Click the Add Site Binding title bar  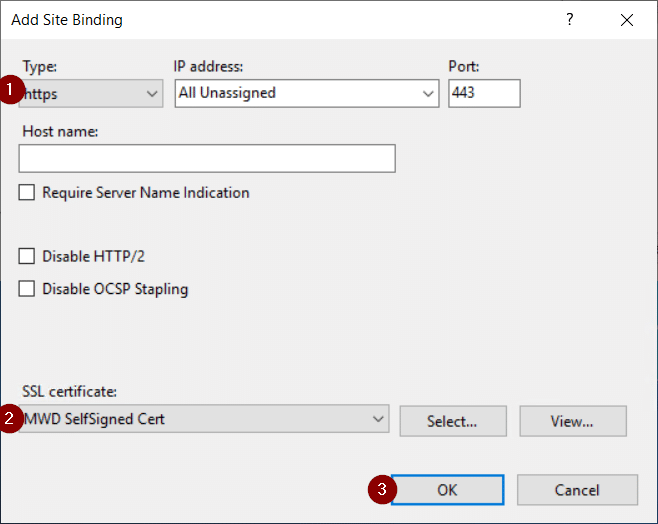[250, 20]
